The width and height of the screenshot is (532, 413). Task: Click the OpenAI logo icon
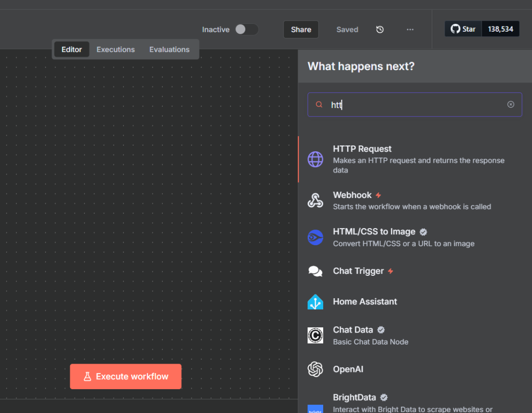[x=315, y=369]
